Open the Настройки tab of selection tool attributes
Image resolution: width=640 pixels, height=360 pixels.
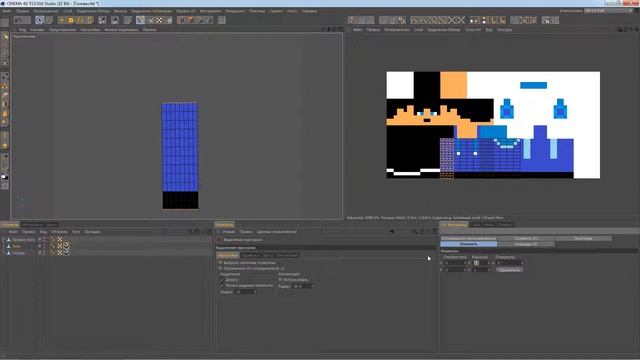coord(228,256)
